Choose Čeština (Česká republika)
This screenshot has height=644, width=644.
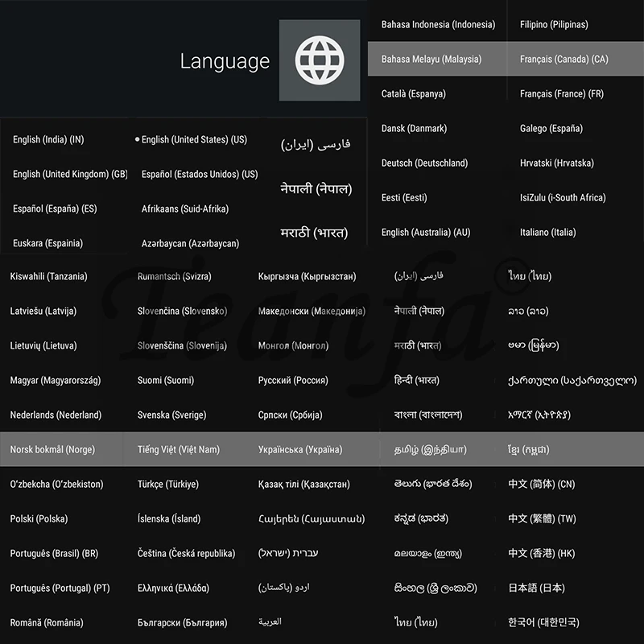[186, 554]
